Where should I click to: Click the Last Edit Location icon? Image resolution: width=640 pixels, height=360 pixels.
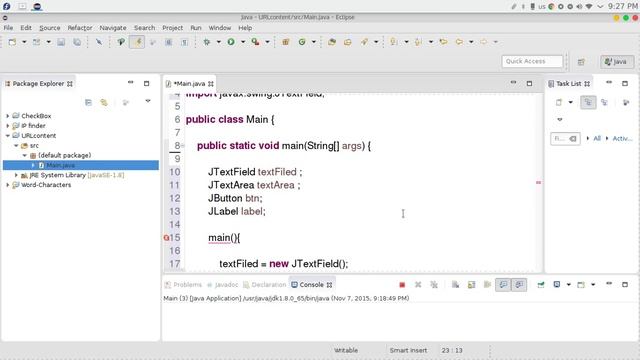(x=443, y=42)
